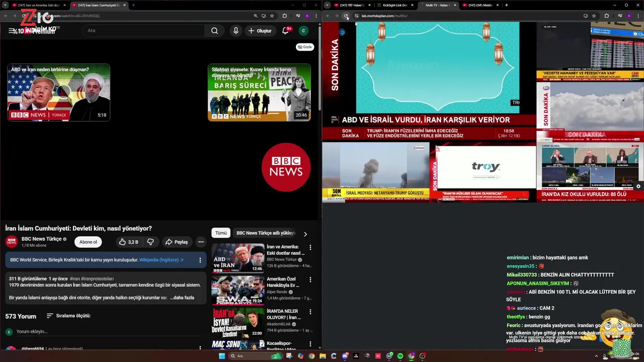Expand video description with ...daha fazla
Screen dimensions: 644x362
pos(182,298)
